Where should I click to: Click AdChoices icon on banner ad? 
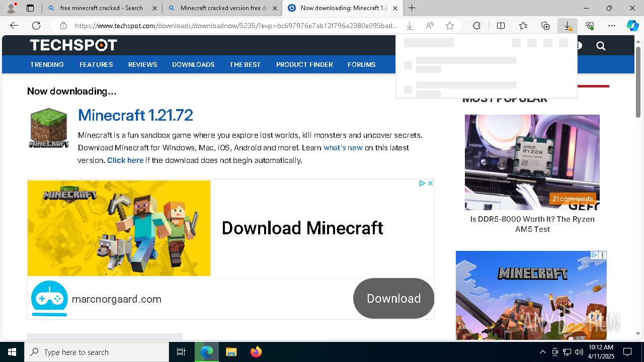pyautogui.click(x=423, y=184)
